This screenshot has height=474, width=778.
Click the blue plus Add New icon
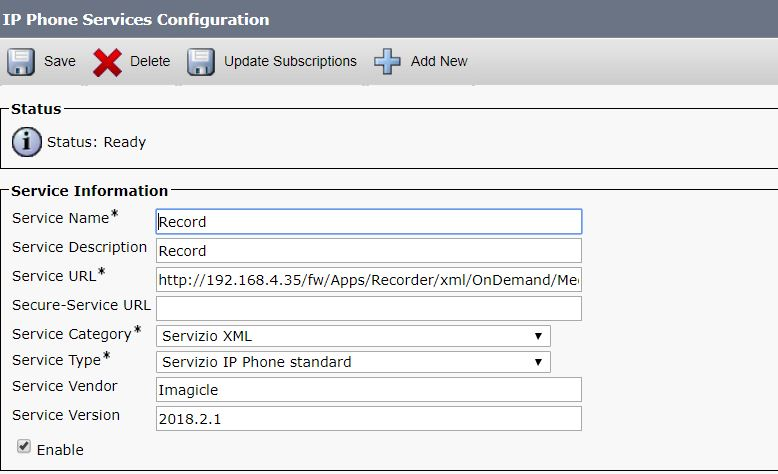click(x=388, y=62)
